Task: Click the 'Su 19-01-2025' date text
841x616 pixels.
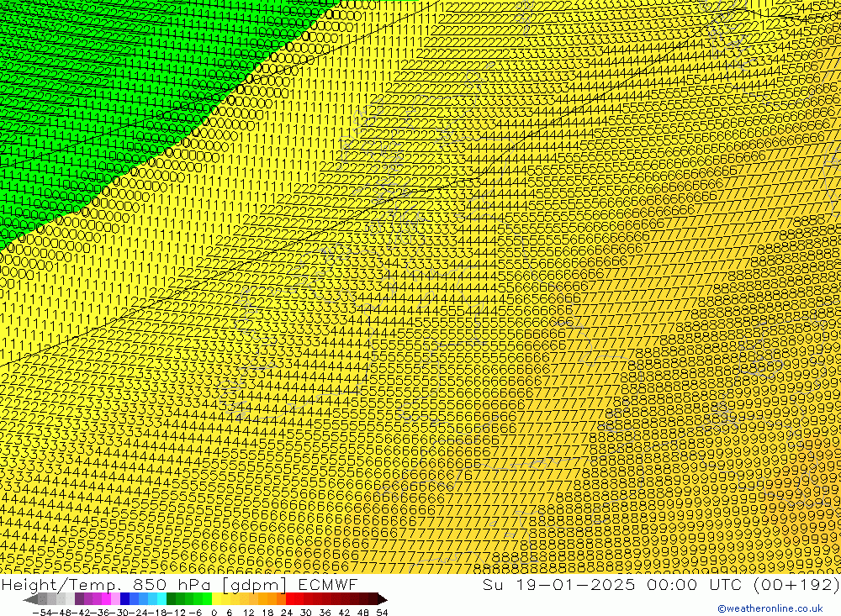Action: 559,584
